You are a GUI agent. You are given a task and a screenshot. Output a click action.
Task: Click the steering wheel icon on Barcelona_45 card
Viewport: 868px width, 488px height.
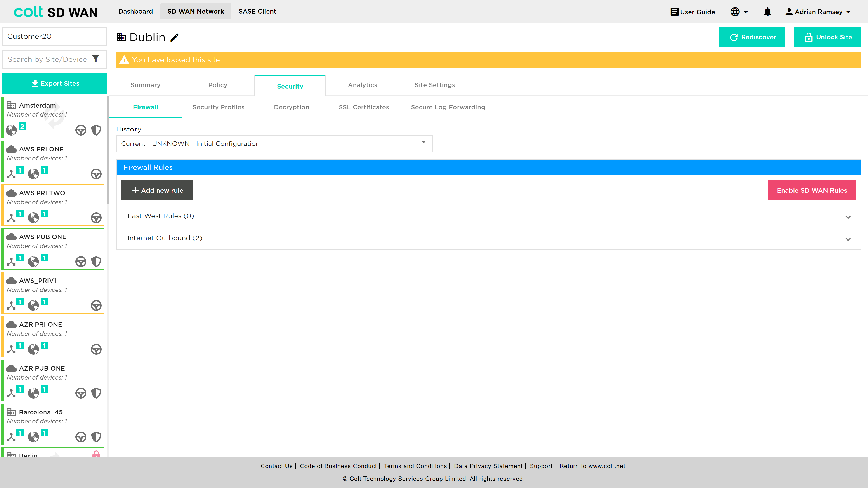click(x=81, y=436)
